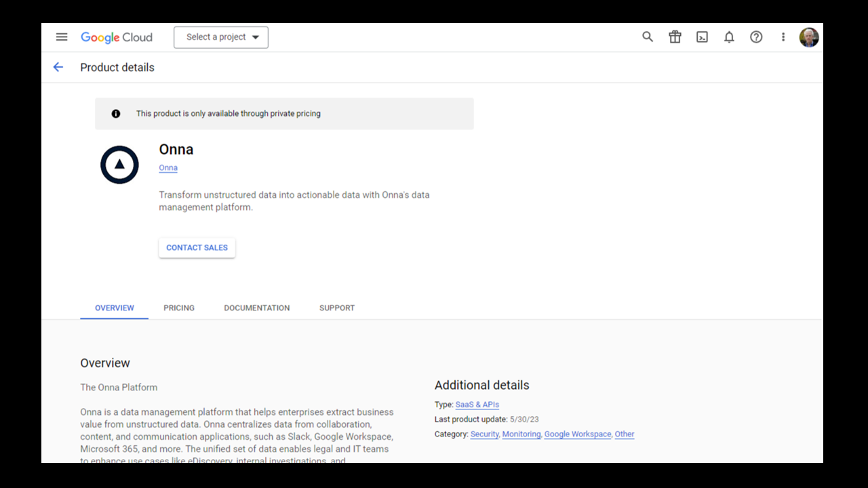
Task: Select the OVERVIEW tab
Action: coord(115,308)
